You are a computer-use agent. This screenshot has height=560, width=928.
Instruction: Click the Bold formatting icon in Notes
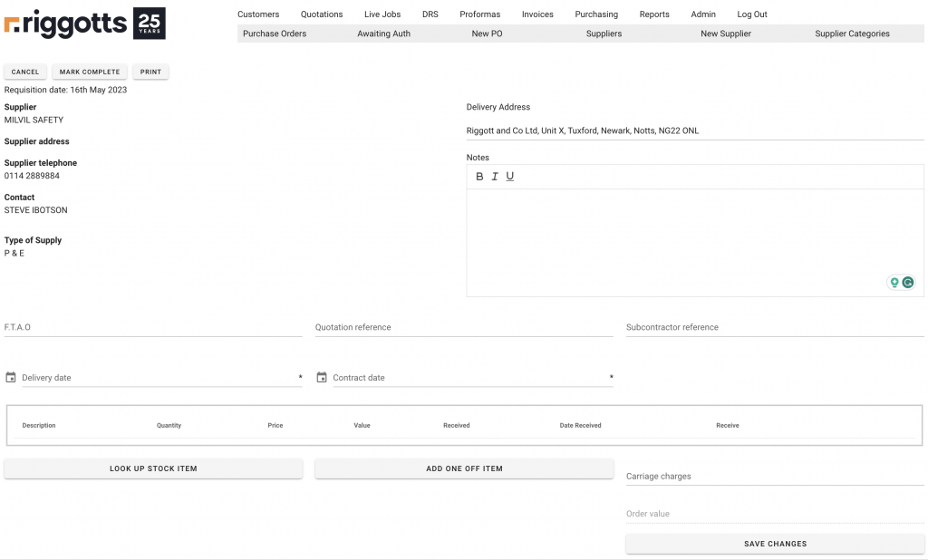point(479,177)
